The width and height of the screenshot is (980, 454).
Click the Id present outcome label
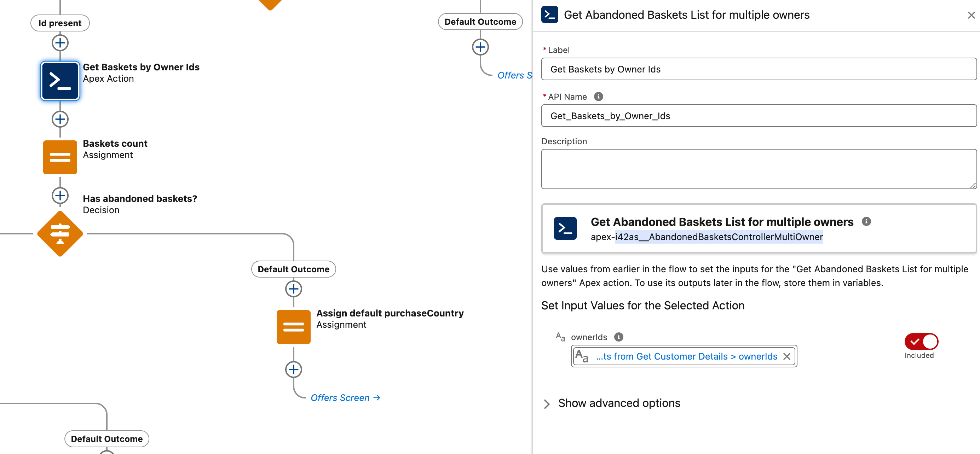pos(60,23)
